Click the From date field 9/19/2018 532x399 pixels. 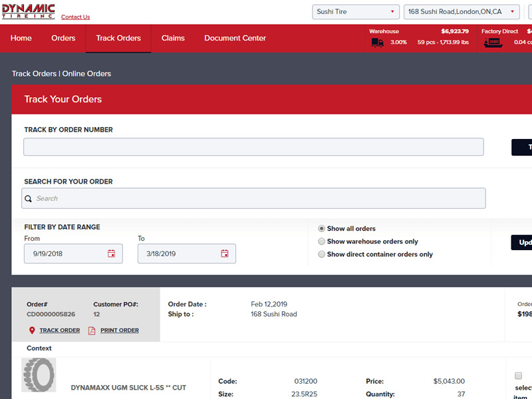[x=73, y=253]
